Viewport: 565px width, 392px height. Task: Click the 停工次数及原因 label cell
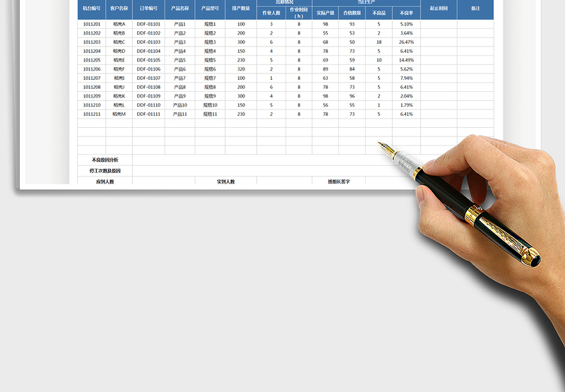[105, 171]
